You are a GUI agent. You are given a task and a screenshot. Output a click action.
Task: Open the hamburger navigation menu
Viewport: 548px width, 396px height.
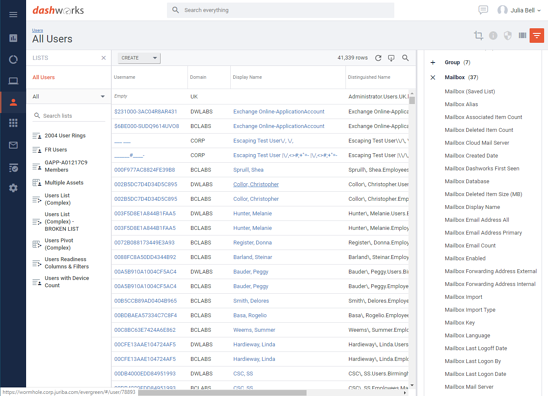[13, 14]
